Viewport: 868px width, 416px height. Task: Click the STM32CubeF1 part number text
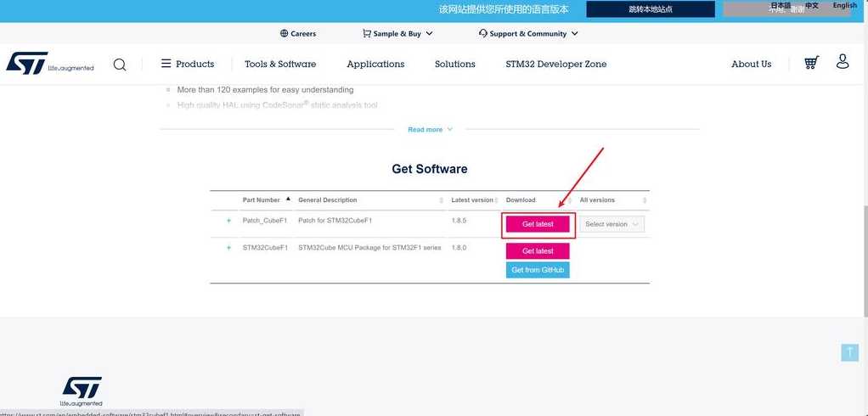pyautogui.click(x=265, y=248)
